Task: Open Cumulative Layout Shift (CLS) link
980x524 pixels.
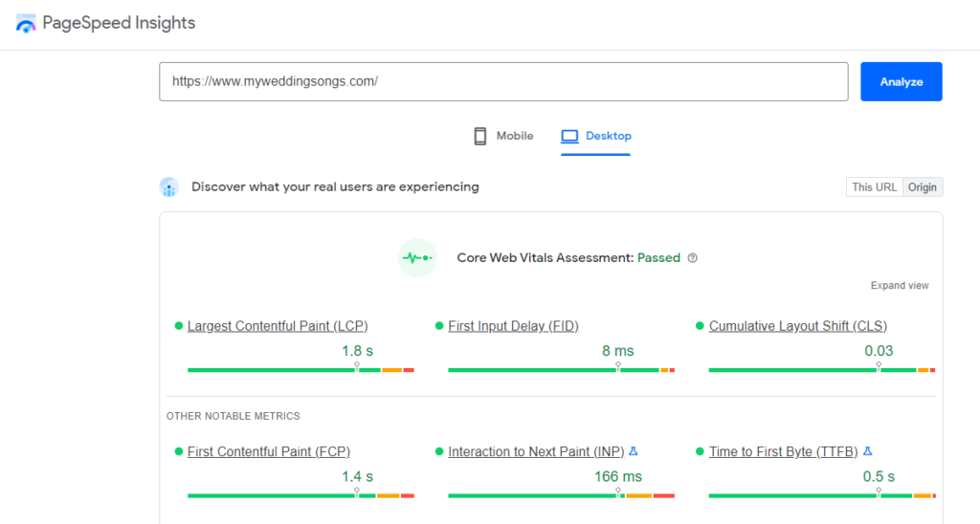Action: 798,326
